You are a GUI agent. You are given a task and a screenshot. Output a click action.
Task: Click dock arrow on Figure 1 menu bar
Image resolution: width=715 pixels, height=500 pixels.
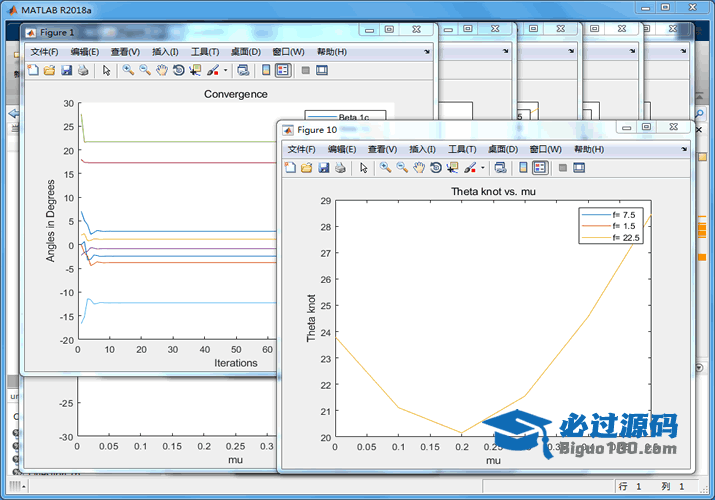click(x=427, y=52)
